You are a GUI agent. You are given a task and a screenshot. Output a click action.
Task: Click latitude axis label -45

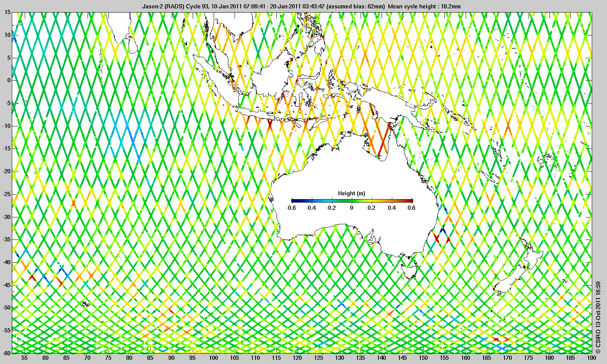pos(7,285)
